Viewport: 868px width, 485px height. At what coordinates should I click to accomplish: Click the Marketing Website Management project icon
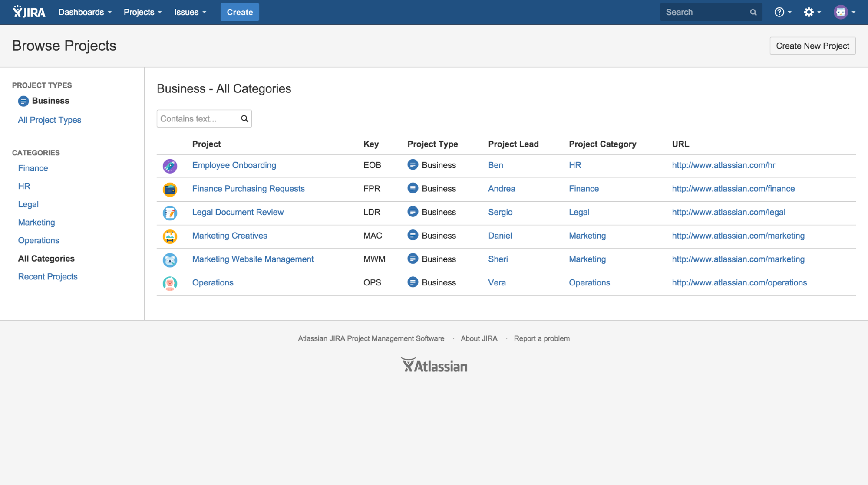[169, 259]
